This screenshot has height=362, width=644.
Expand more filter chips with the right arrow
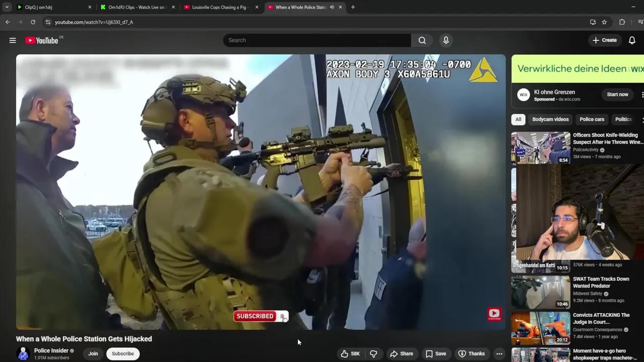point(642,119)
